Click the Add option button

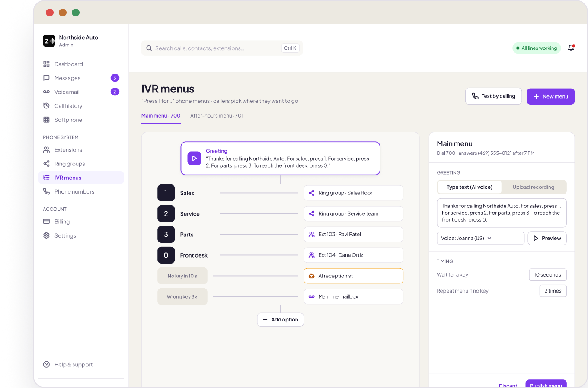(x=281, y=320)
